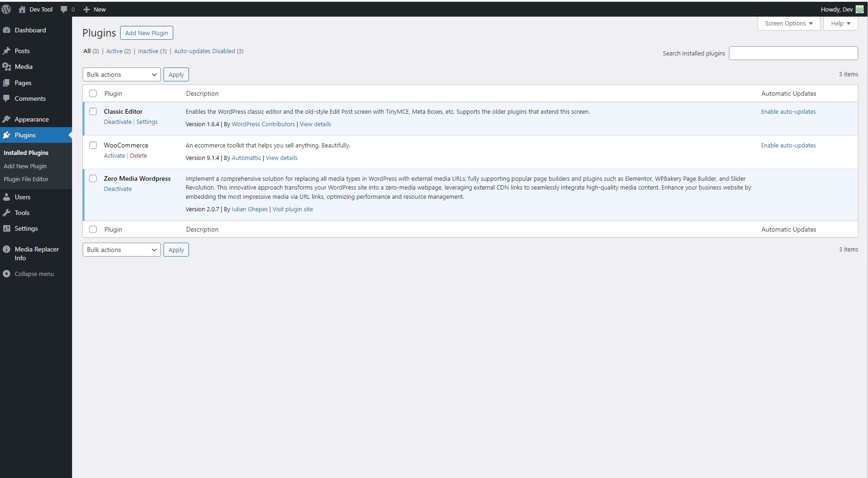Click the WordPress logo icon

tap(6, 9)
